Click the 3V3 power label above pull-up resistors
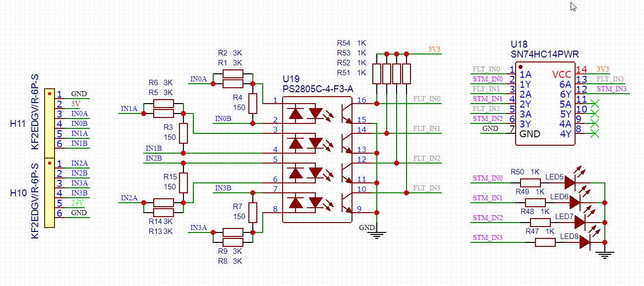This screenshot has width=644, height=286. (434, 49)
